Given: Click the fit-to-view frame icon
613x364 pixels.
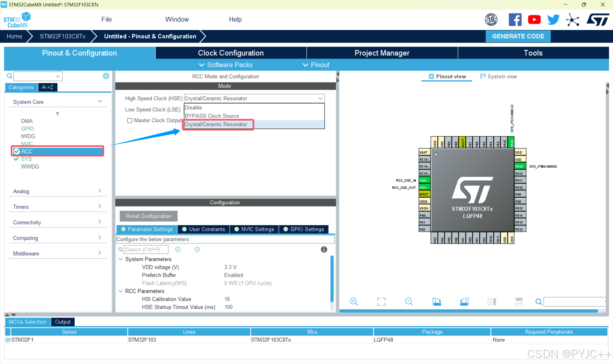Looking at the screenshot, I should 381,302.
